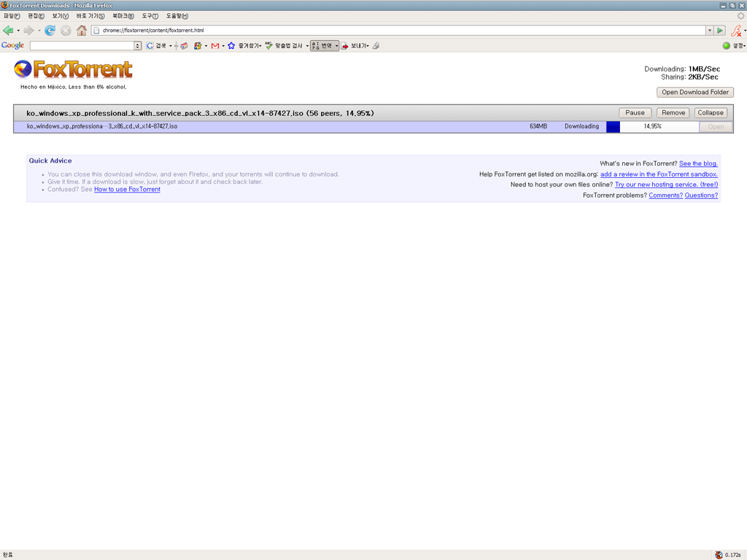The image size is (747, 560).
Task: Open the 바로 가기(S) menu
Action: [90, 16]
